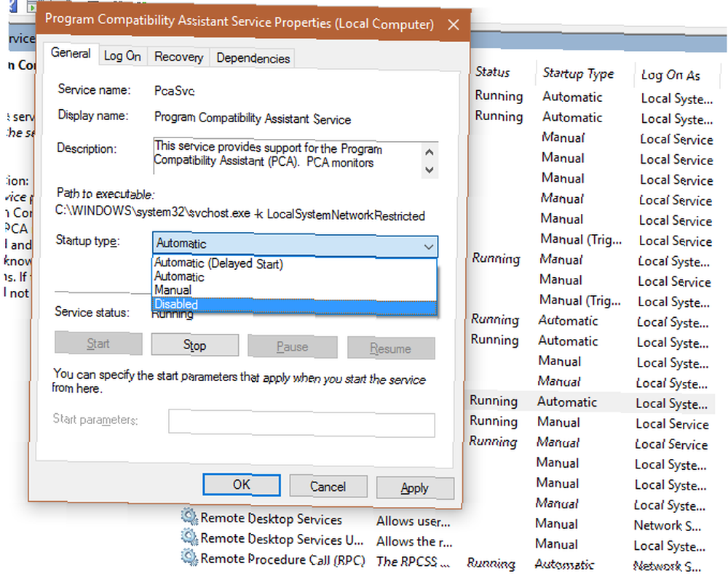Image resolution: width=728 pixels, height=579 pixels.
Task: Open the Recovery tab
Action: click(x=179, y=57)
